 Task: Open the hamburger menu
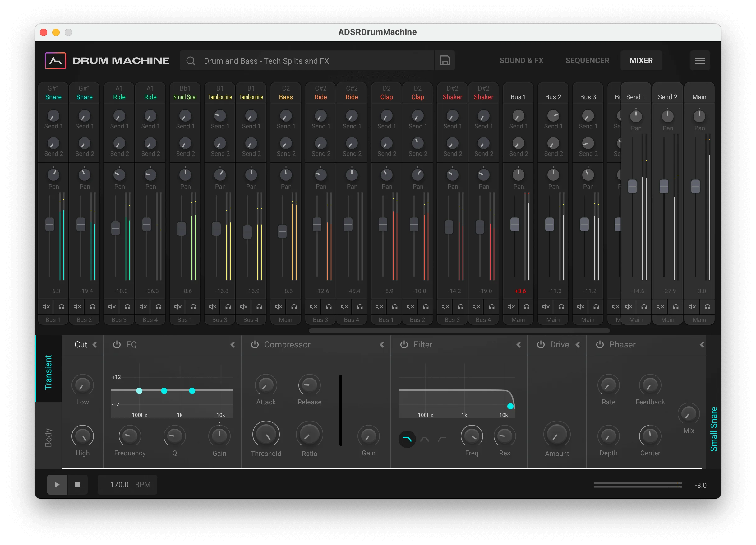coord(700,60)
